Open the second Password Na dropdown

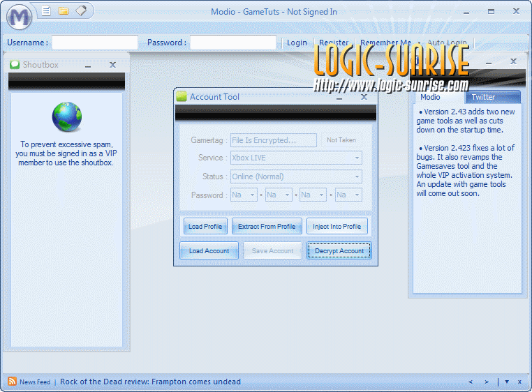pyautogui.click(x=287, y=195)
